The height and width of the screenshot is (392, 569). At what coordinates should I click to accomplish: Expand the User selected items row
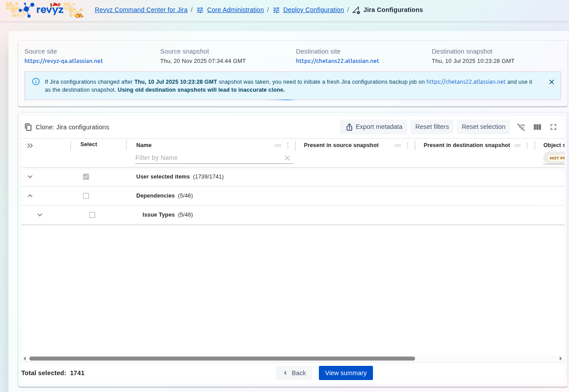pyautogui.click(x=30, y=177)
